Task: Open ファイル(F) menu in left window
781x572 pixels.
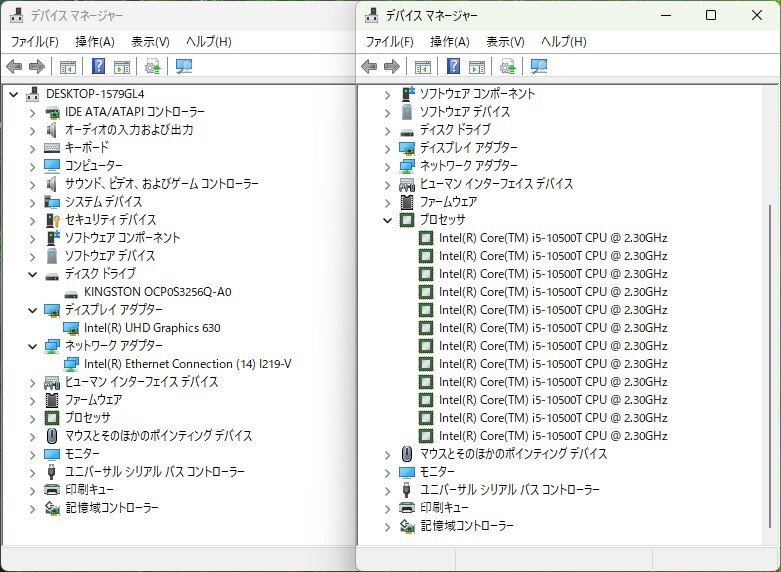Action: pos(34,41)
